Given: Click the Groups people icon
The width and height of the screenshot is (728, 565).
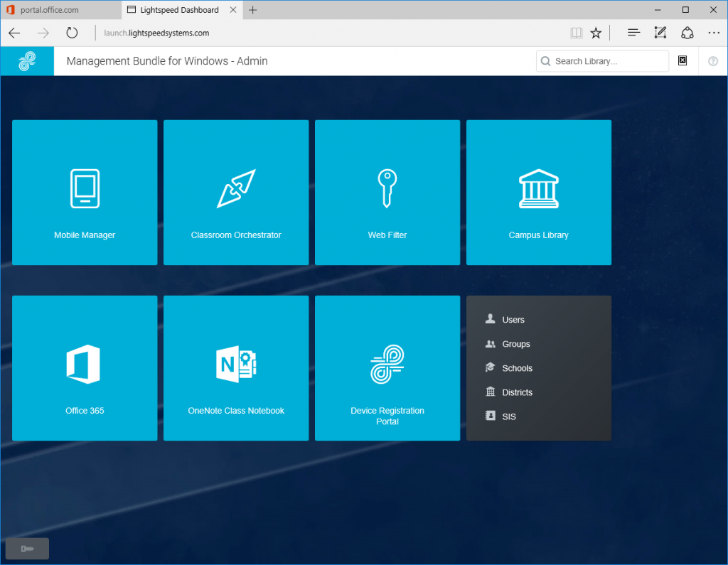Looking at the screenshot, I should point(491,343).
